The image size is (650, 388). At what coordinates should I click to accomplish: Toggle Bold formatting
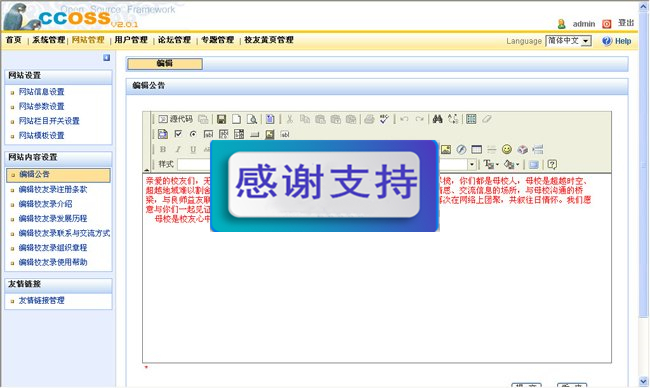point(163,149)
